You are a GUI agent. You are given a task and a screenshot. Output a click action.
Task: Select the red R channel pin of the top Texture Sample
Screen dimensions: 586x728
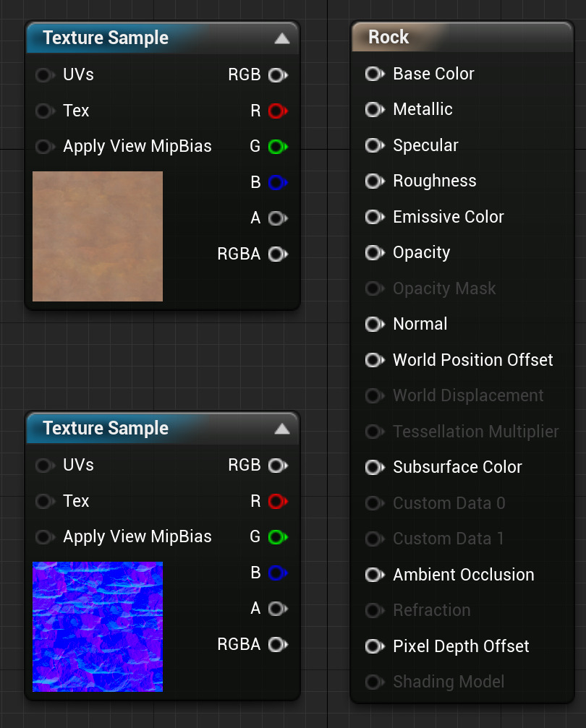(278, 110)
